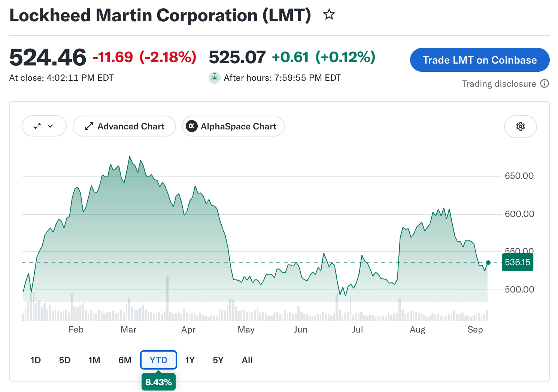Open the Trading disclosure link
558x392 pixels.
pyautogui.click(x=499, y=84)
